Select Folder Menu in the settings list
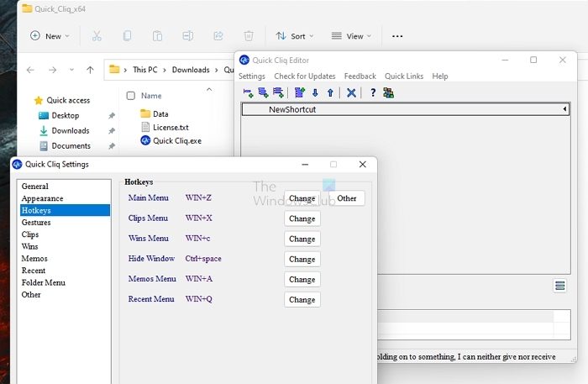The image size is (588, 384). (x=65, y=282)
